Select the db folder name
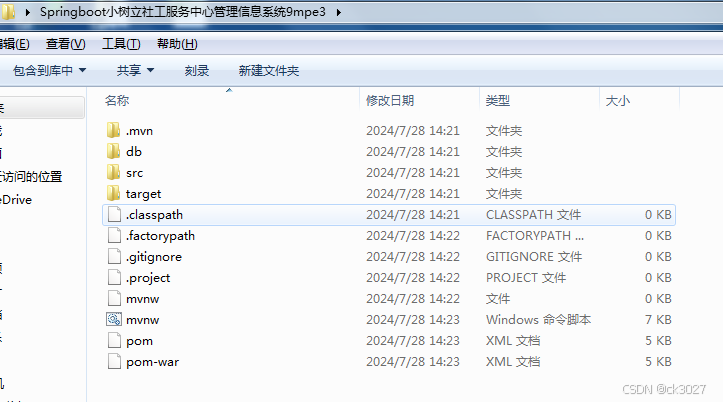The width and height of the screenshot is (723, 402). click(134, 152)
